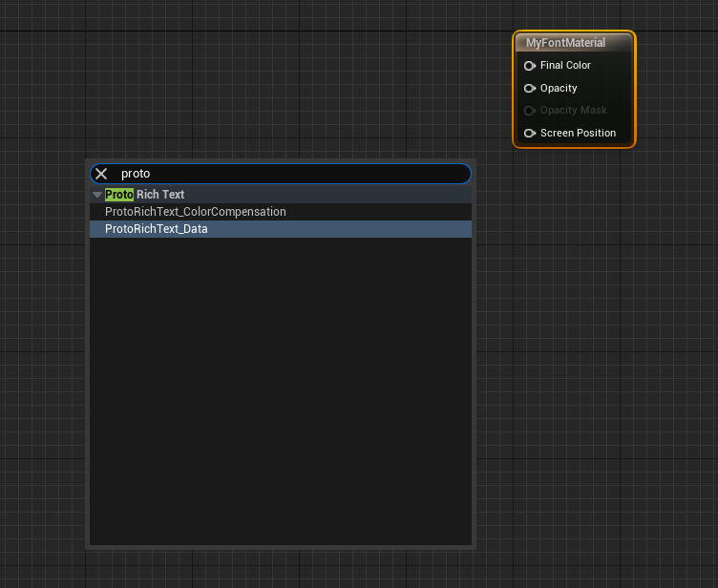This screenshot has height=588, width=718.
Task: Click the 'Final Color' label text
Action: 565,66
